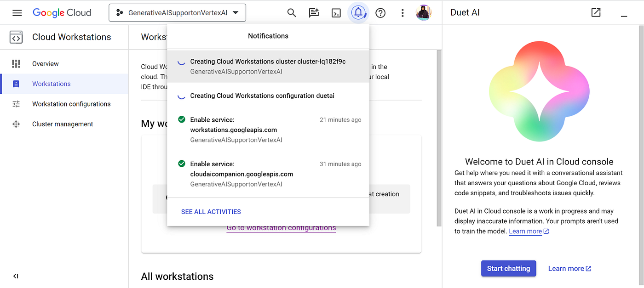Click the Cloud Workstations product icon
The image size is (644, 288).
[16, 37]
